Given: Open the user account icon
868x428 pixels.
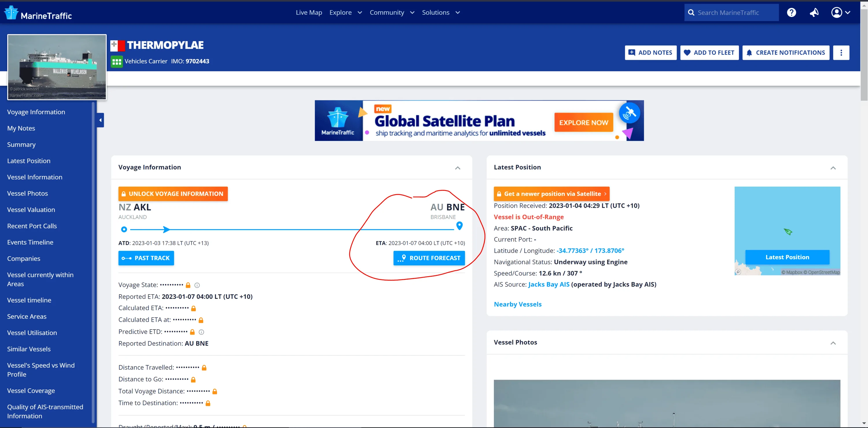Looking at the screenshot, I should click(x=836, y=12).
